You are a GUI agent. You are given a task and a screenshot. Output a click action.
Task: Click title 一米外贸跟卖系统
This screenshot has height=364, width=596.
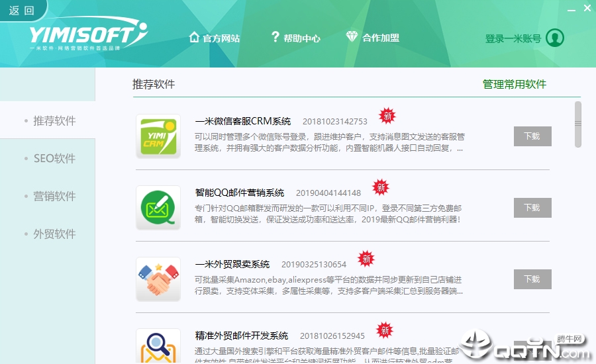[232, 264]
